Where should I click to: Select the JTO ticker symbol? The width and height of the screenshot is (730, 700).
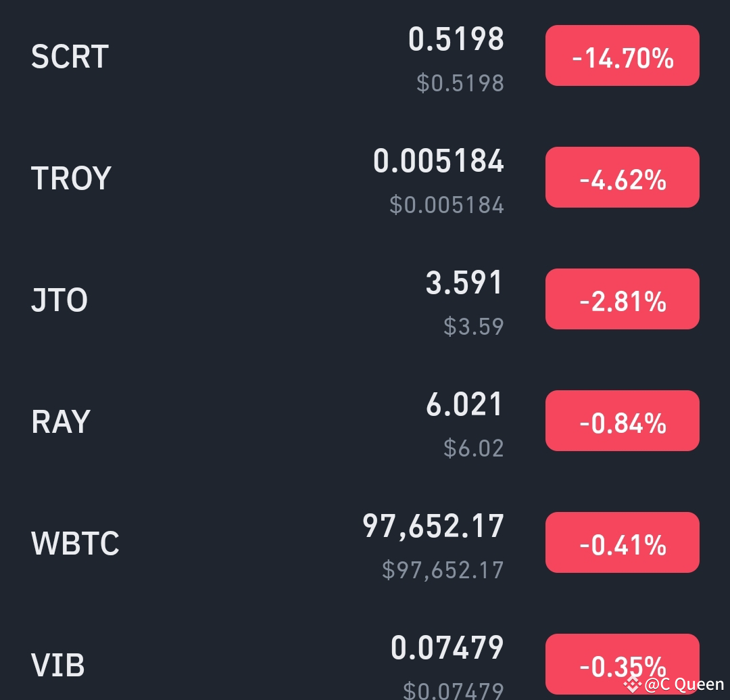[x=58, y=300]
